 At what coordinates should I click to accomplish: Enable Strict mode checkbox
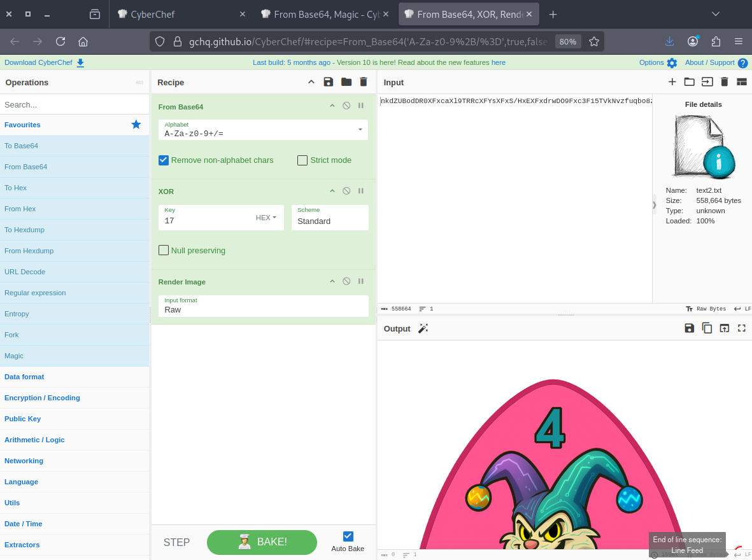pos(302,160)
